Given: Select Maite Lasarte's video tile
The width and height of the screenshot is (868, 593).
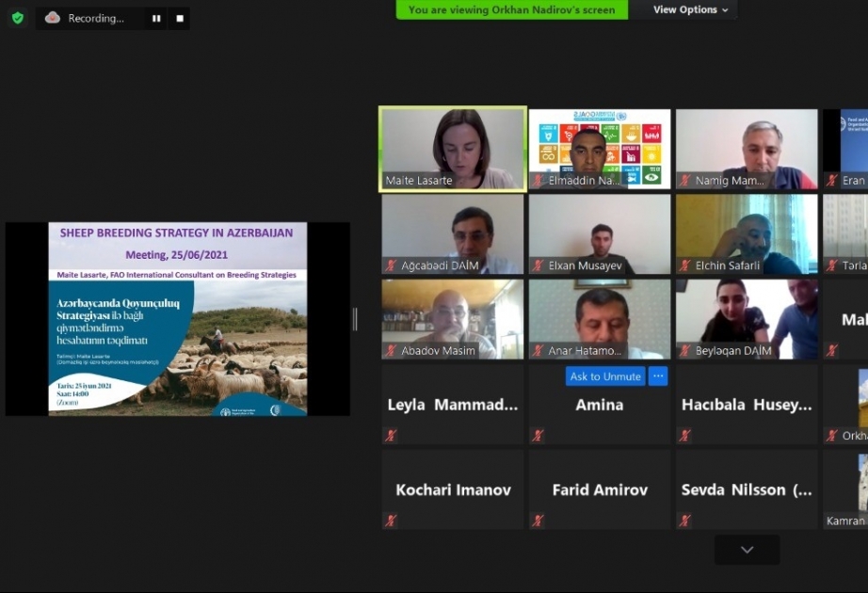Looking at the screenshot, I should pyautogui.click(x=453, y=149).
